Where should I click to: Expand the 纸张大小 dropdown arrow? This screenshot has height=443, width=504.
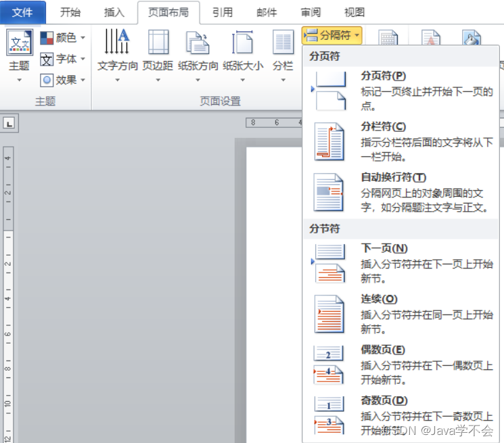point(243,80)
